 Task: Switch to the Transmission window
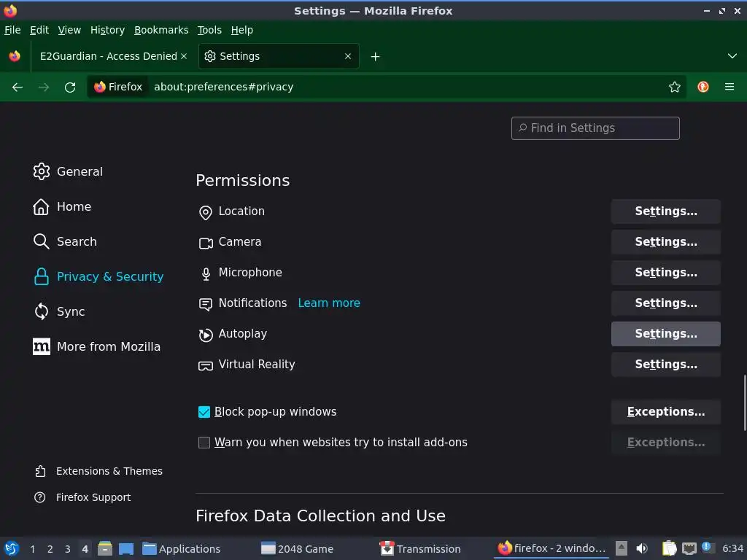click(420, 549)
